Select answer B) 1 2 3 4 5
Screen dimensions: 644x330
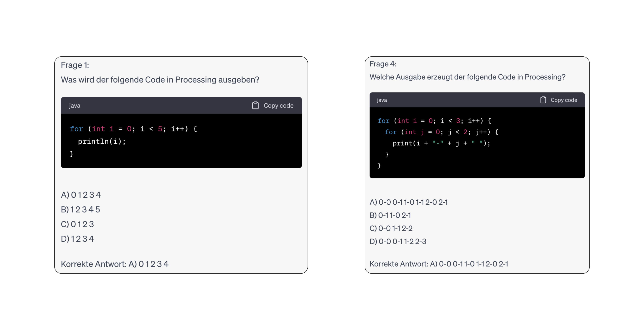pyautogui.click(x=80, y=209)
